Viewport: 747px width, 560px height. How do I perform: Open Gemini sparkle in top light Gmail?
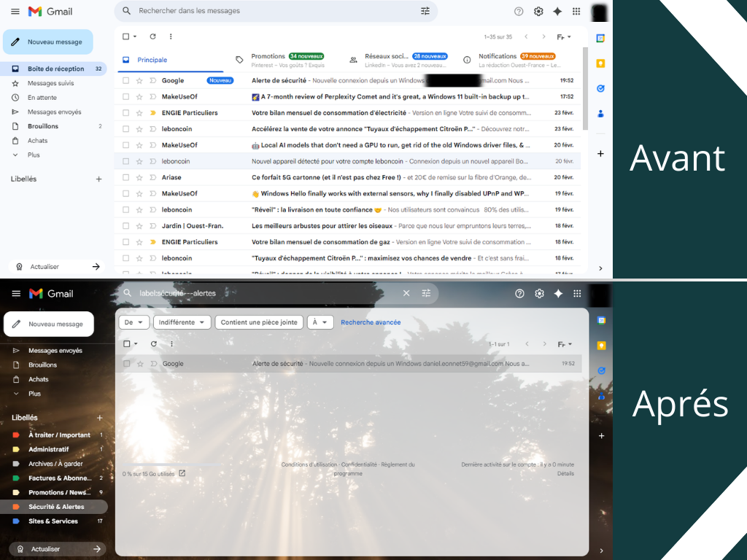557,12
